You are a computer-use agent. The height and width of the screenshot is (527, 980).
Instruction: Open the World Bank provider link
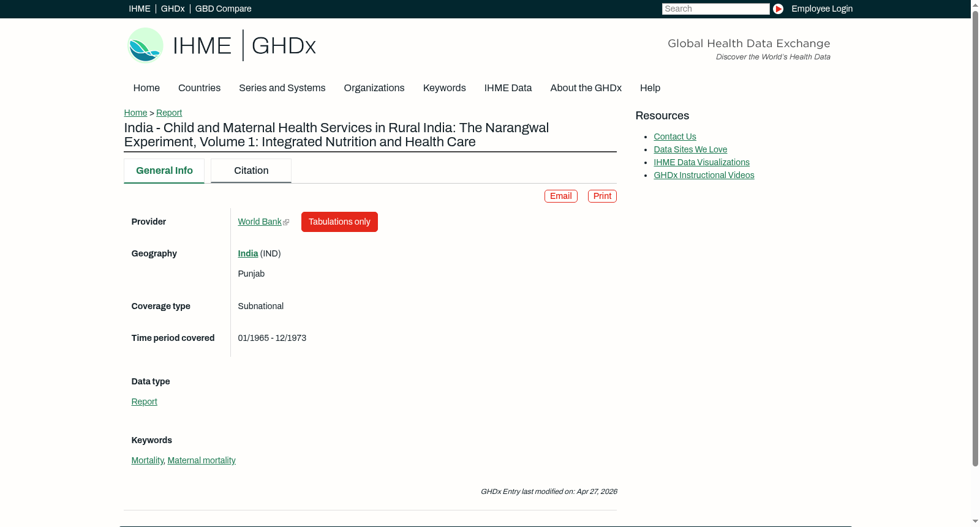tap(260, 222)
